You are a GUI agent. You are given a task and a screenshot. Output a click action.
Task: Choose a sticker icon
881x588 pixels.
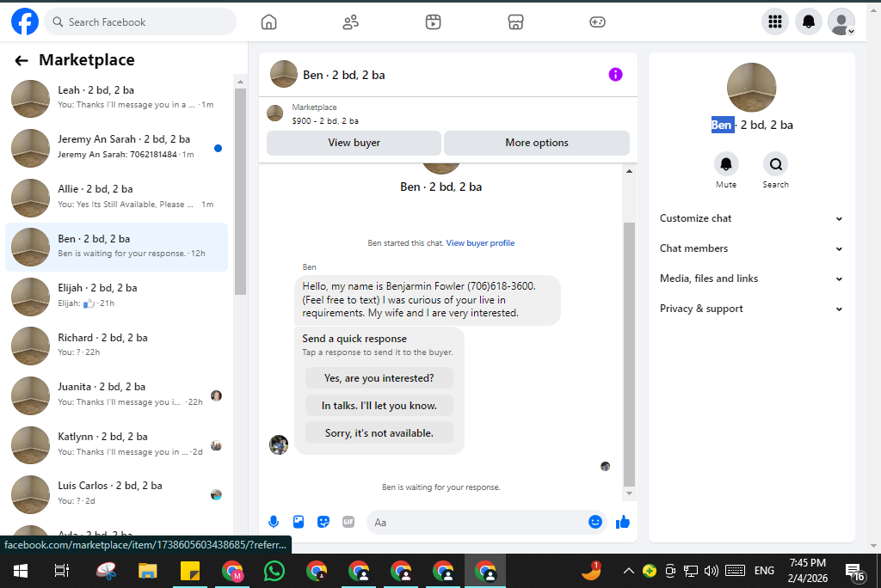click(323, 523)
